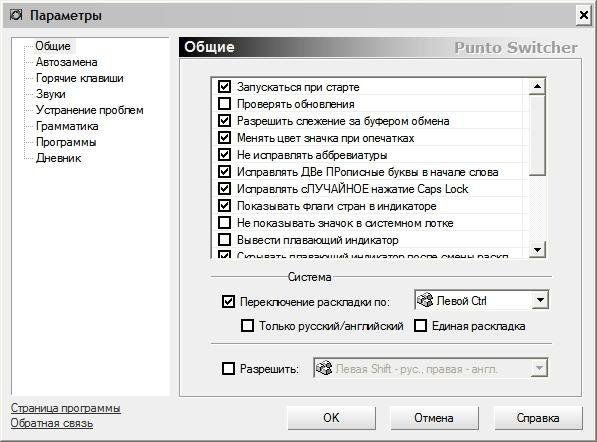
Task: Enable Проверять обновления checkbox
Action: pyautogui.click(x=224, y=104)
